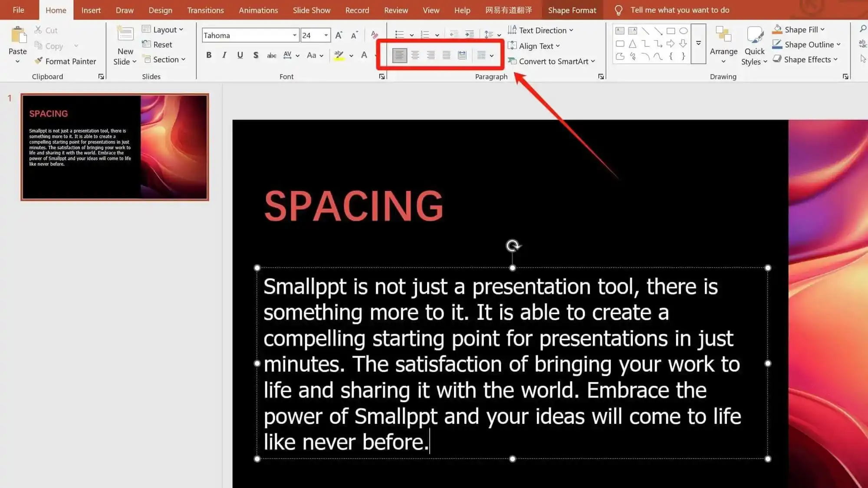The width and height of the screenshot is (868, 488).
Task: Click the Strikethrough abc icon
Action: (x=271, y=55)
